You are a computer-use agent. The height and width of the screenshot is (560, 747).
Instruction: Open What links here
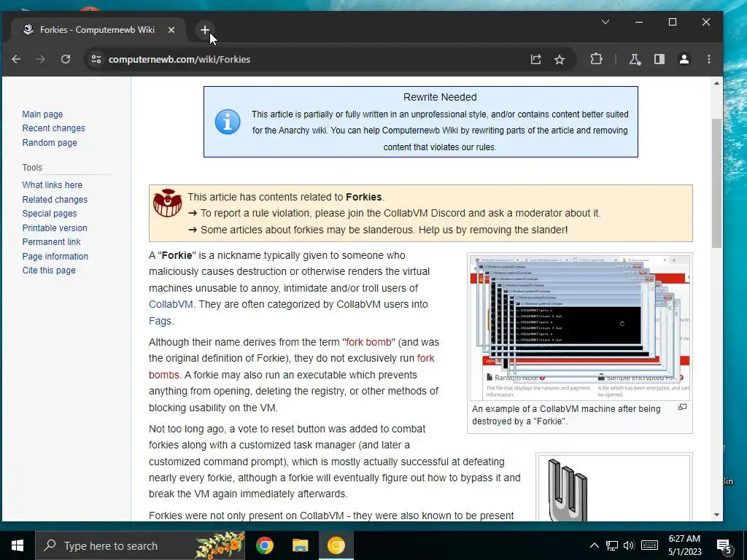point(52,184)
